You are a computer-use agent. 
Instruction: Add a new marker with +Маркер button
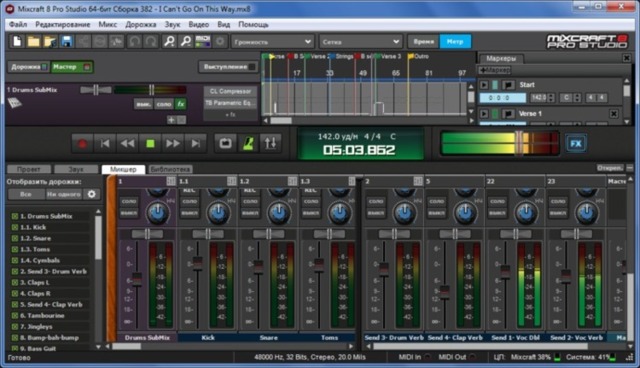click(494, 70)
